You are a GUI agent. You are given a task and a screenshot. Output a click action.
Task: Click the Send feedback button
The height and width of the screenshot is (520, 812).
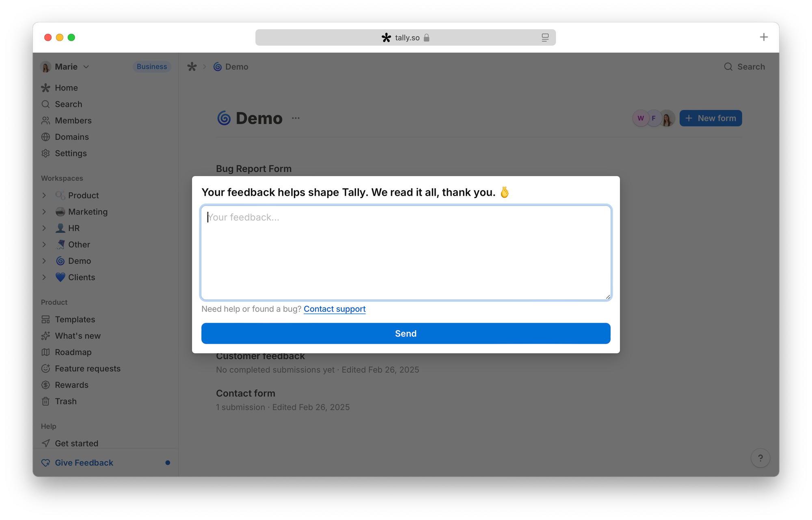tap(406, 334)
